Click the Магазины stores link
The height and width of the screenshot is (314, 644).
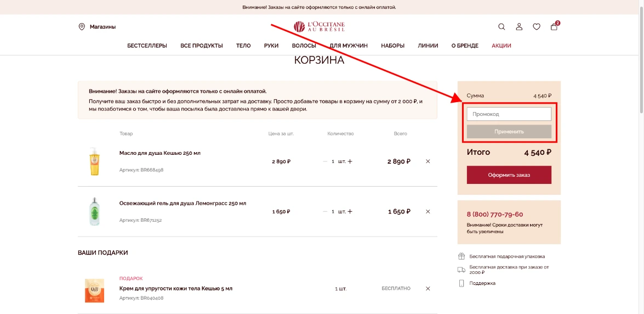[102, 27]
